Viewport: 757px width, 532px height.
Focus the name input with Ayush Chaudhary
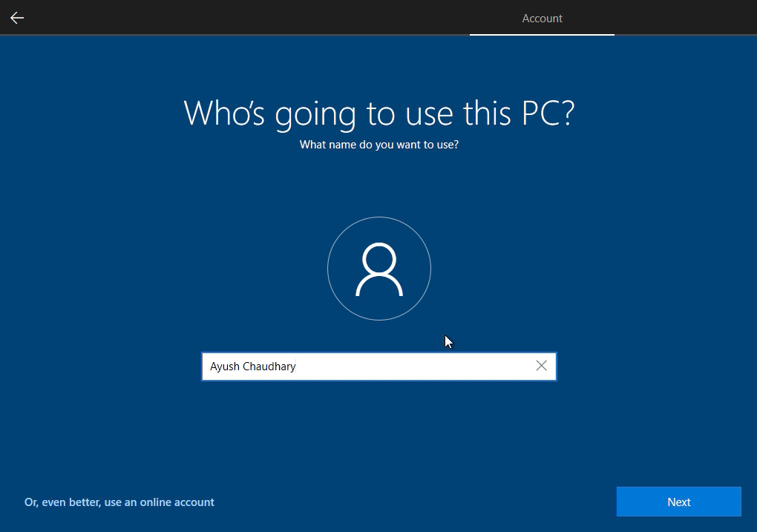(379, 367)
